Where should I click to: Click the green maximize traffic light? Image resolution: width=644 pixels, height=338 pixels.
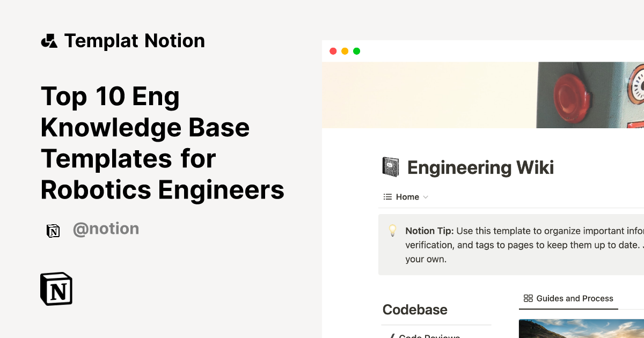356,51
